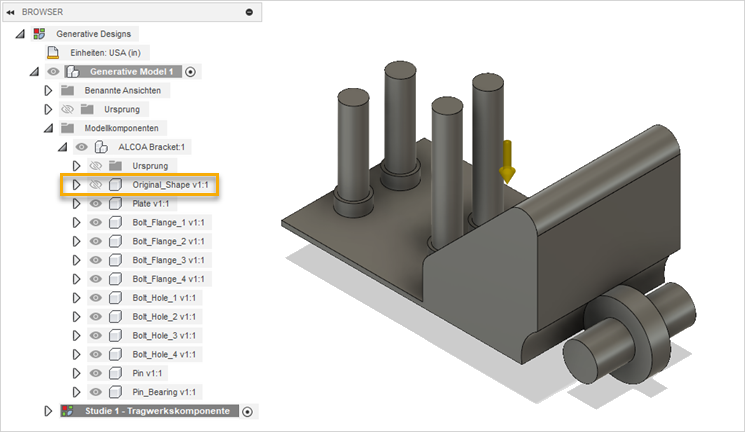Show Ursprung folder under ALCOA Bracket
Image resolution: width=745 pixels, height=432 pixels.
point(96,166)
